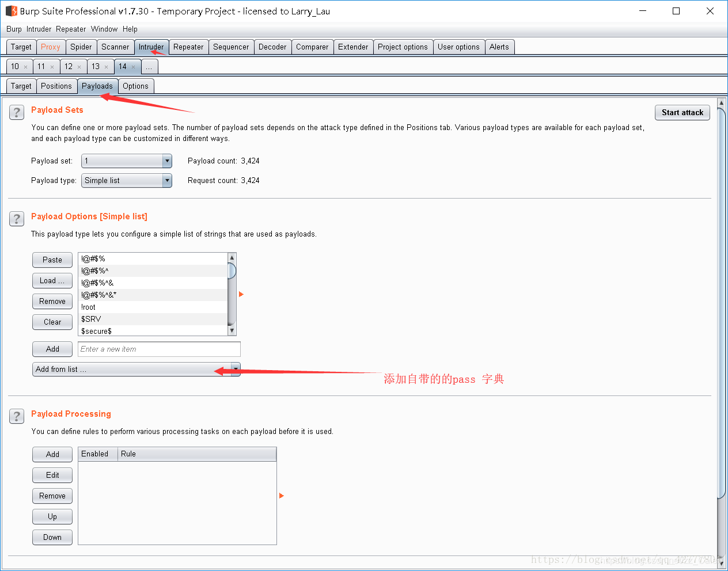Click the Down button
The width and height of the screenshot is (728, 571).
coord(52,538)
